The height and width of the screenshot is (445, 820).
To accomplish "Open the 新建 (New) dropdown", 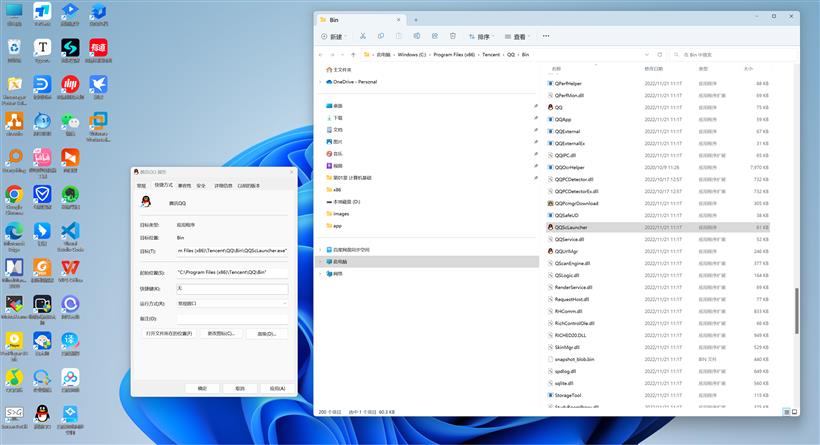I will coord(334,36).
